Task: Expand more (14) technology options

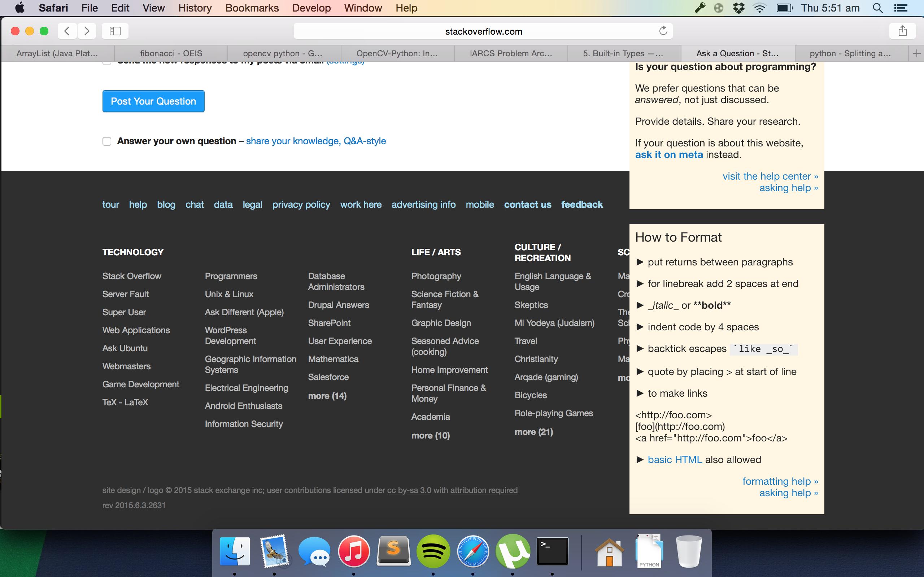Action: (x=328, y=395)
